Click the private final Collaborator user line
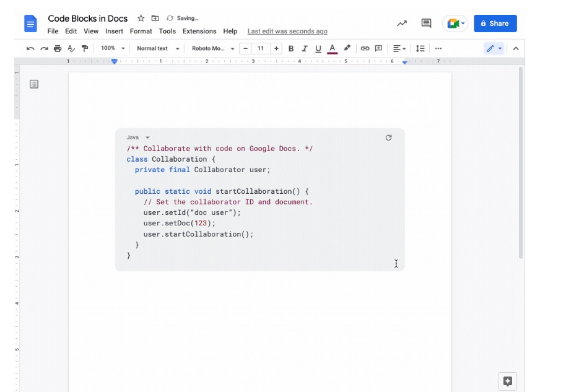 [202, 170]
